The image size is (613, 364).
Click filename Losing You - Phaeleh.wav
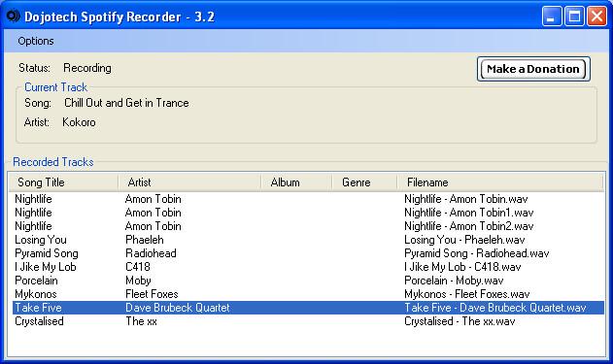click(464, 240)
